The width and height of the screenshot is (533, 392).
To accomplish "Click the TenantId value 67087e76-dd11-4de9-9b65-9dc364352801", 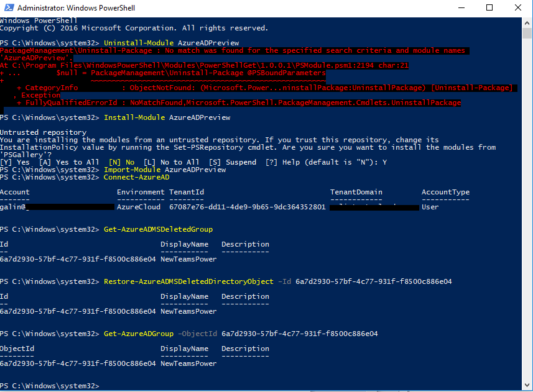I will click(248, 207).
